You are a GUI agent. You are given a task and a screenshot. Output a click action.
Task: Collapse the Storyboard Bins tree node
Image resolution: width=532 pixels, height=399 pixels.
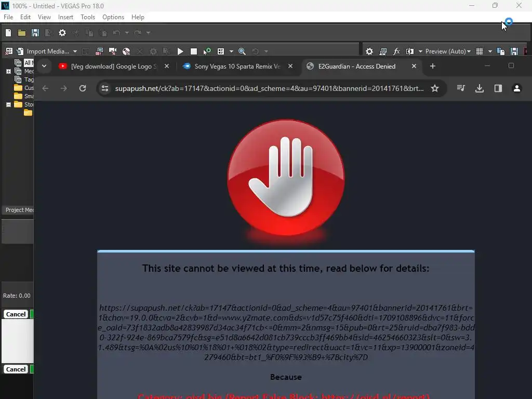point(8,104)
